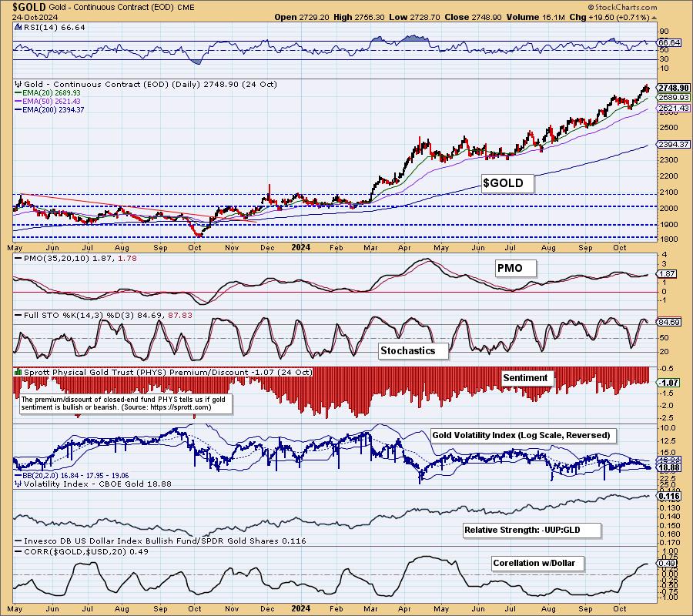The width and height of the screenshot is (693, 616).
Task: Click the histogram icon before Sprott Physical Gold Trust
Action: (x=18, y=372)
